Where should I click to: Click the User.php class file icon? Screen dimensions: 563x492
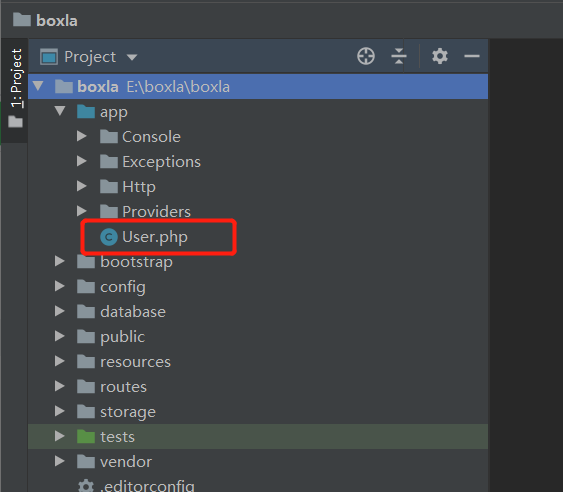click(109, 237)
